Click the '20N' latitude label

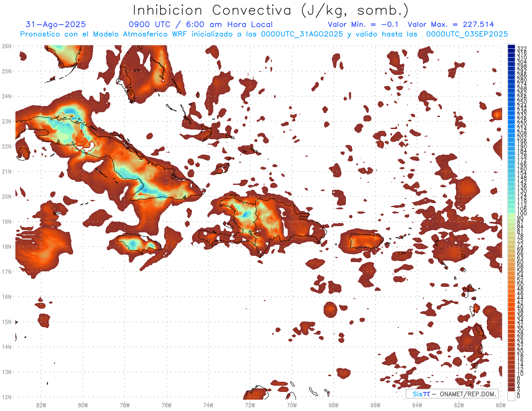coord(7,196)
